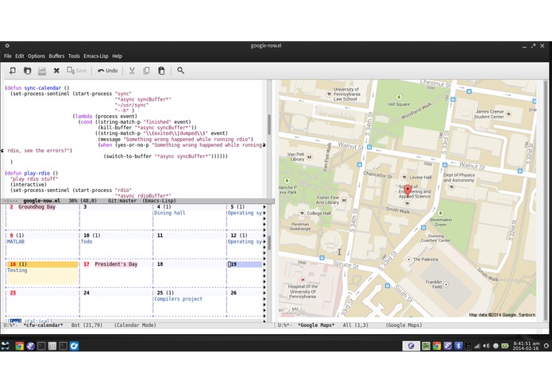Click the Fisher Fine Arts Library marker
This screenshot has height=392, width=552.
(344, 200)
